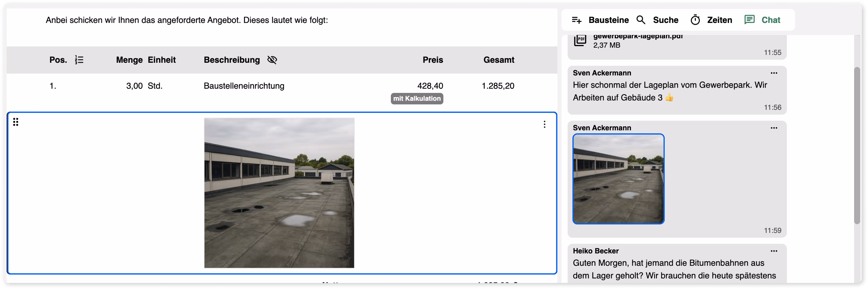Toggle description visibility eye icon
Screen dimensions: 868x289
pos(272,60)
